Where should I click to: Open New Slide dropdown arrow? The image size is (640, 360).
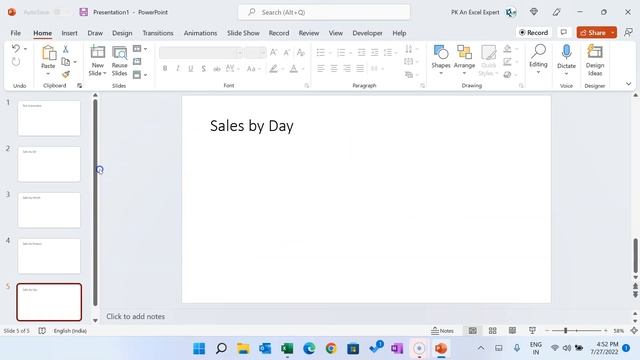click(x=105, y=73)
